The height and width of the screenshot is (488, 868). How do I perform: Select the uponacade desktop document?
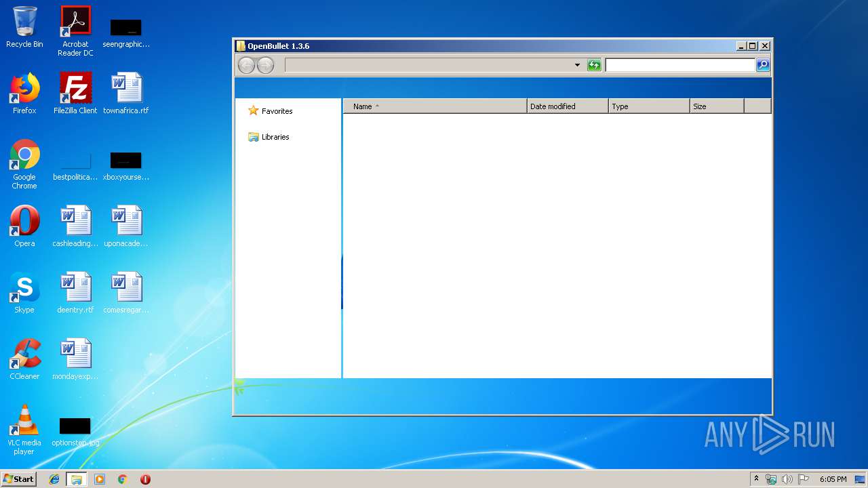pos(126,226)
